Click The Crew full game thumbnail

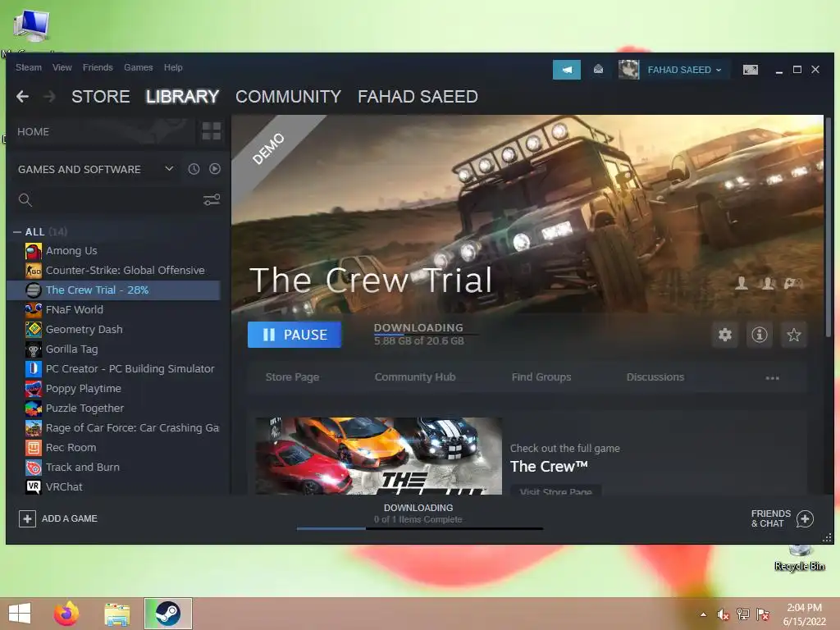coord(379,456)
